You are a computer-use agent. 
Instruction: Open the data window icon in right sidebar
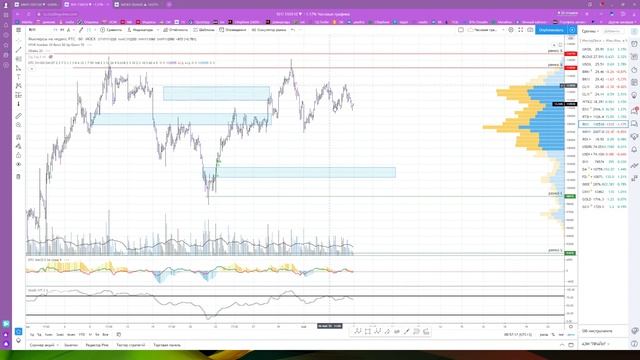click(634, 57)
